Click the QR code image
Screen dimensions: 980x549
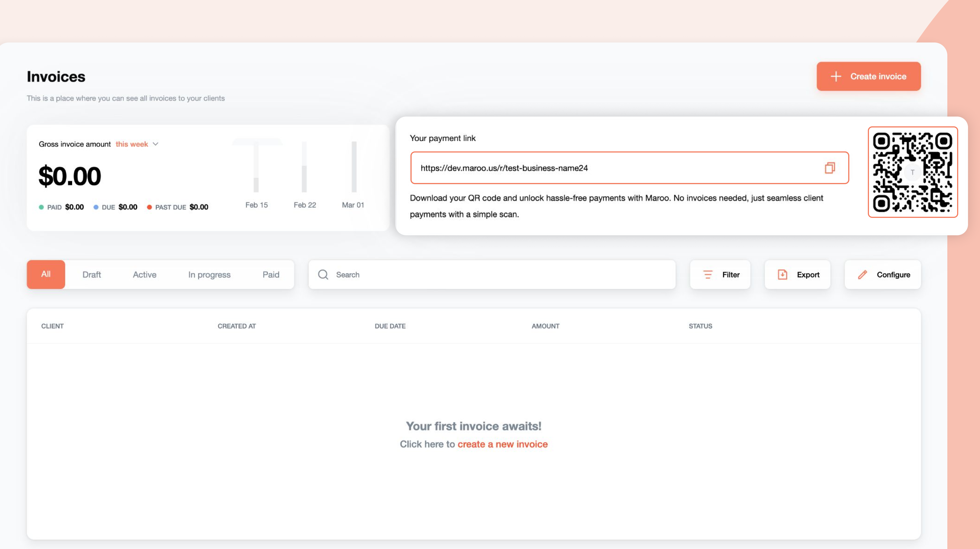coord(912,172)
